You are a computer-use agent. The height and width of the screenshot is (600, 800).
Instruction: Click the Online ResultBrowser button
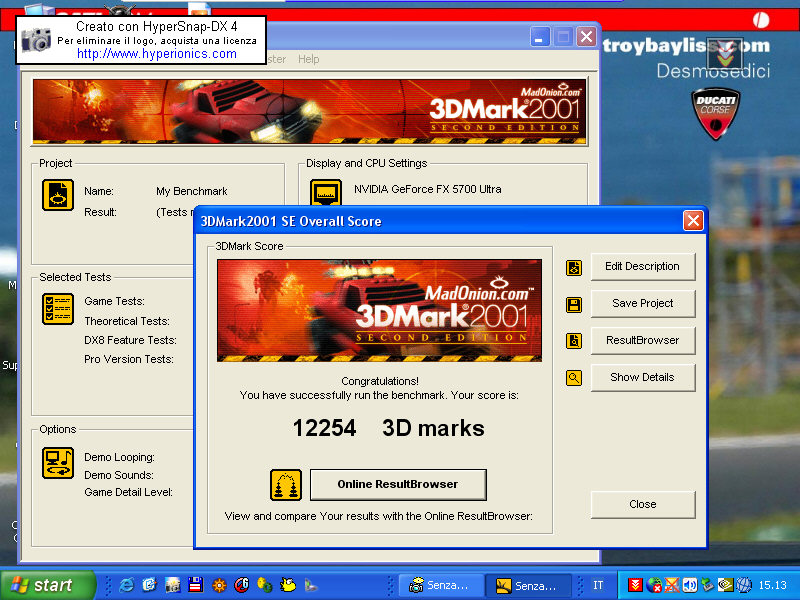[x=398, y=484]
